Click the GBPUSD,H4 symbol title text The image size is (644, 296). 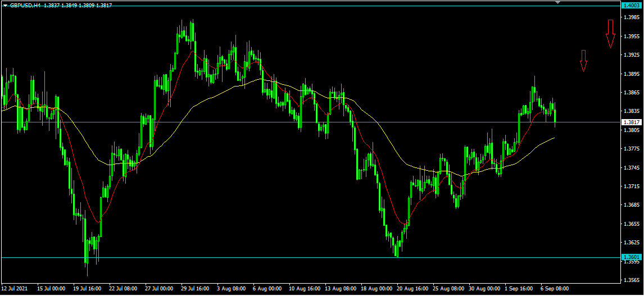(x=25, y=5)
